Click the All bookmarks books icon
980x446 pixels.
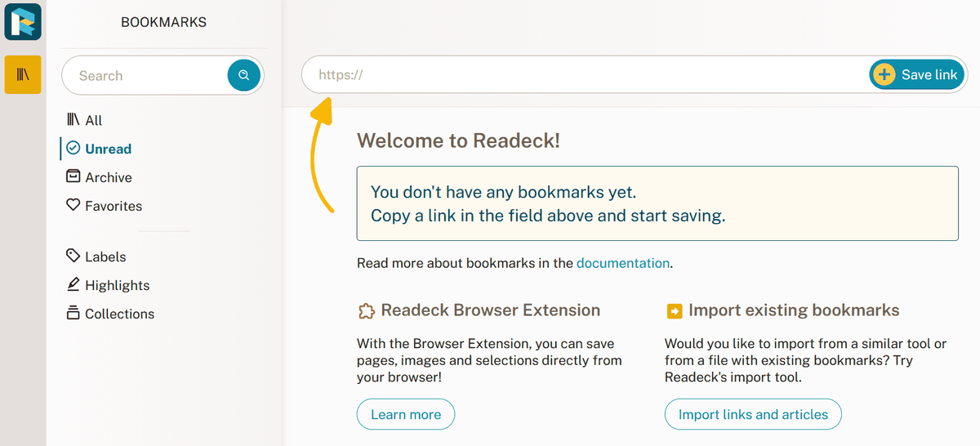[73, 120]
